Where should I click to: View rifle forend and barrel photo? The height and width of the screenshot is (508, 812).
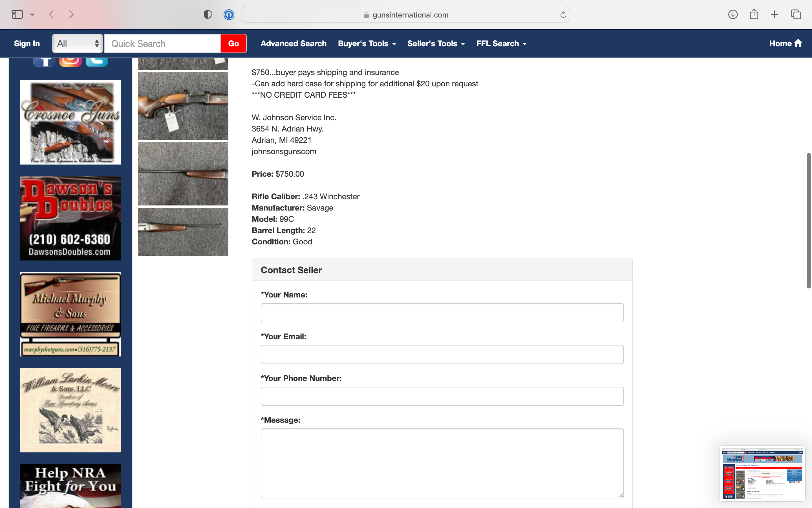click(x=183, y=174)
